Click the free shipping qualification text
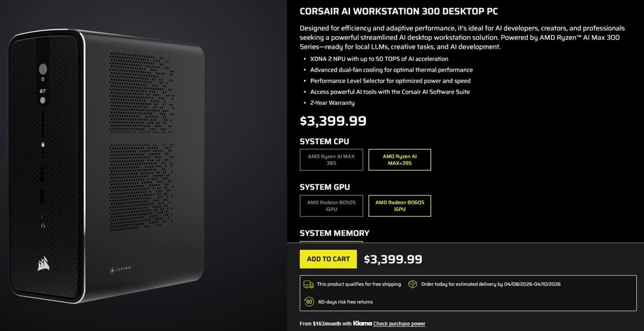The image size is (644, 331). 359,284
